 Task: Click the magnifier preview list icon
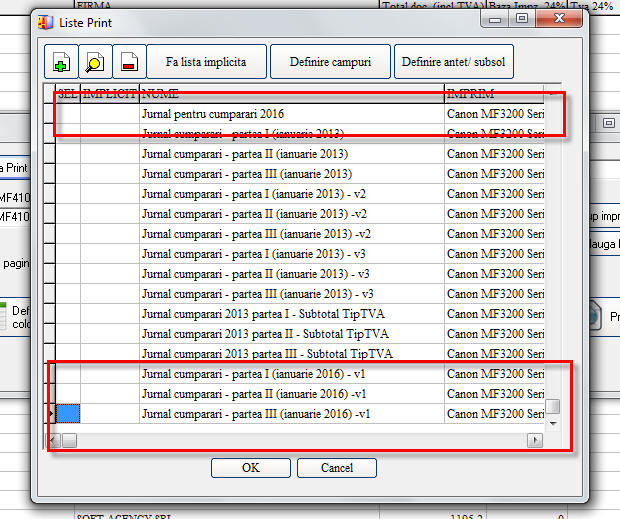click(94, 62)
